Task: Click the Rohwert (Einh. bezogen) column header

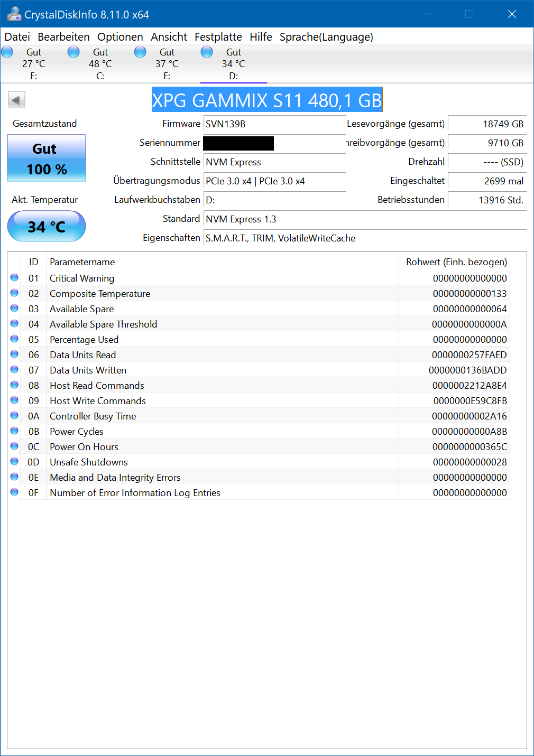Action: click(x=455, y=262)
